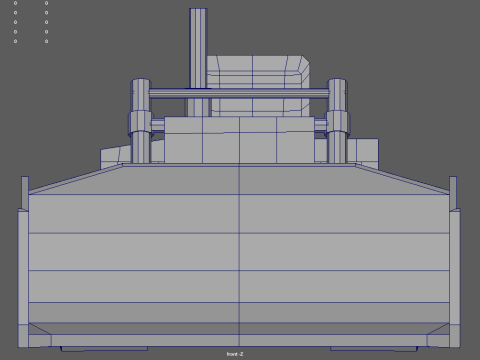Image resolution: width=480 pixels, height=360 pixels.
Task: Select the long horizontal crossbar between posts
Action: click(239, 93)
